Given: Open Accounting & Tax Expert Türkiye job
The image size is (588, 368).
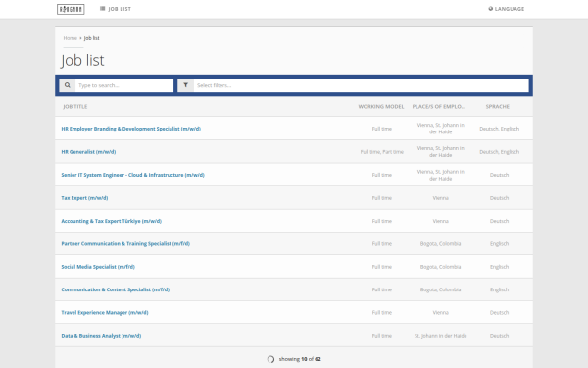Looking at the screenshot, I should pos(112,221).
